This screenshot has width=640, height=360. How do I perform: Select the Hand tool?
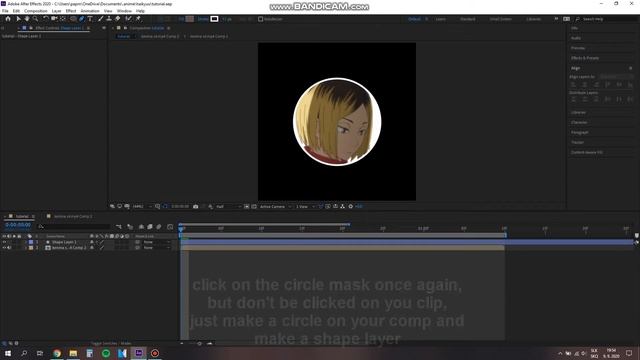[x=27, y=19]
